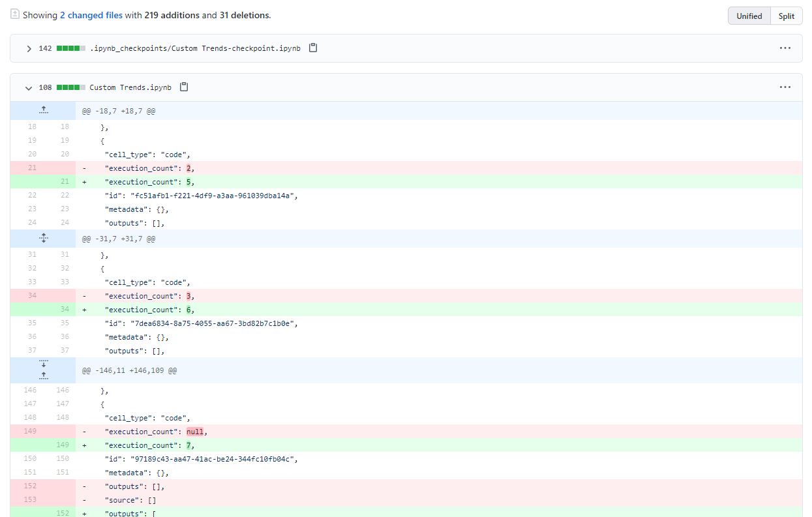Image resolution: width=812 pixels, height=517 pixels.
Task: Select deleted line number 21
Action: pos(32,168)
